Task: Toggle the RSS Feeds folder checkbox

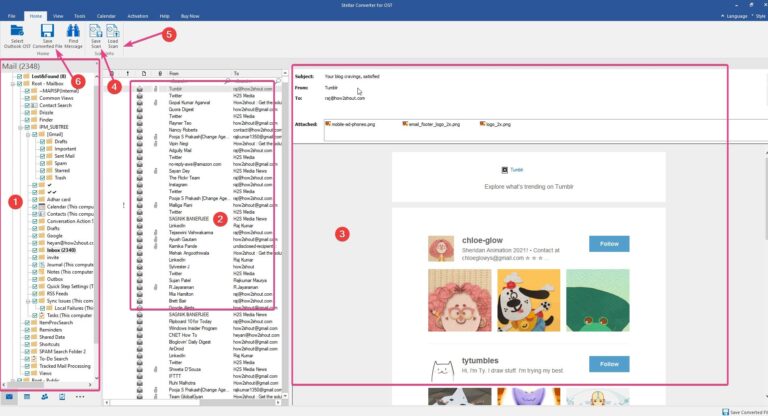Action: (x=35, y=294)
